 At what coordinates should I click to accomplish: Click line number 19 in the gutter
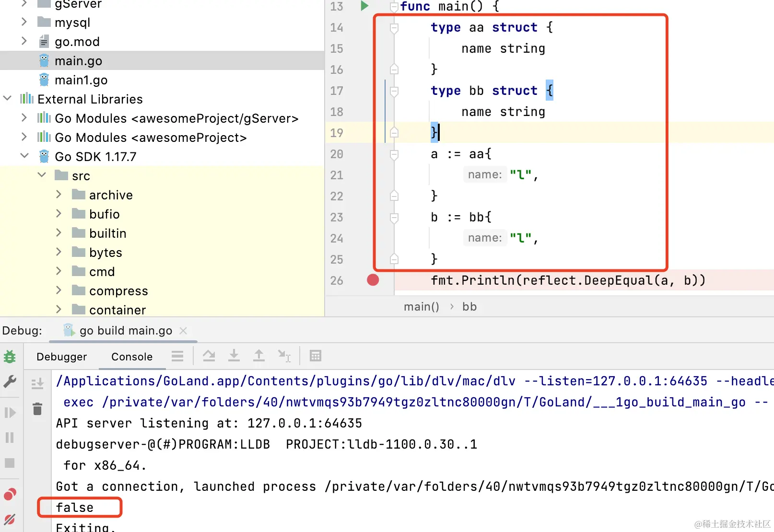(337, 133)
